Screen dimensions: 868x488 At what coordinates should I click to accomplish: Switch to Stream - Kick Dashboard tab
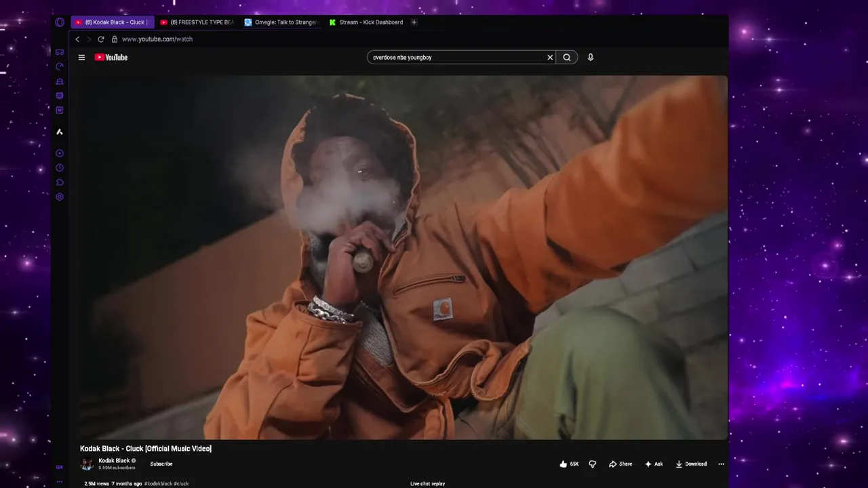[366, 22]
